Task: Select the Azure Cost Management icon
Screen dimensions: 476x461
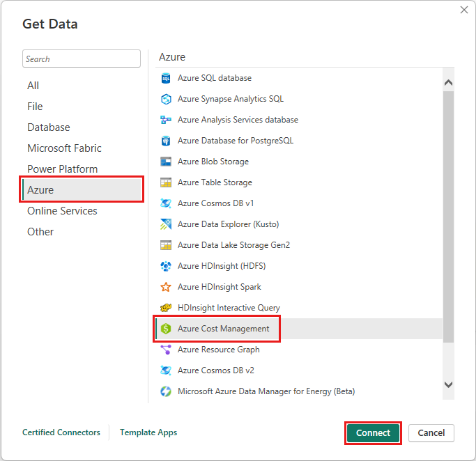Action: coord(166,329)
